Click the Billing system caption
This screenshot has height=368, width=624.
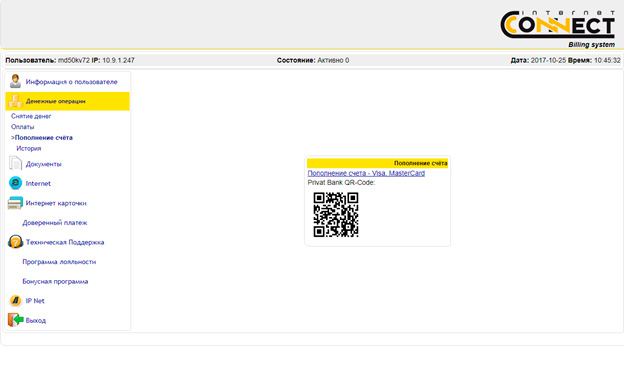coord(591,45)
